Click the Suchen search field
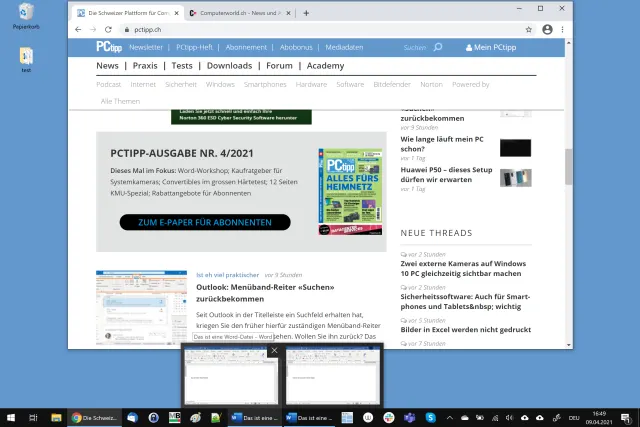The height and width of the screenshot is (427, 640). coord(415,47)
